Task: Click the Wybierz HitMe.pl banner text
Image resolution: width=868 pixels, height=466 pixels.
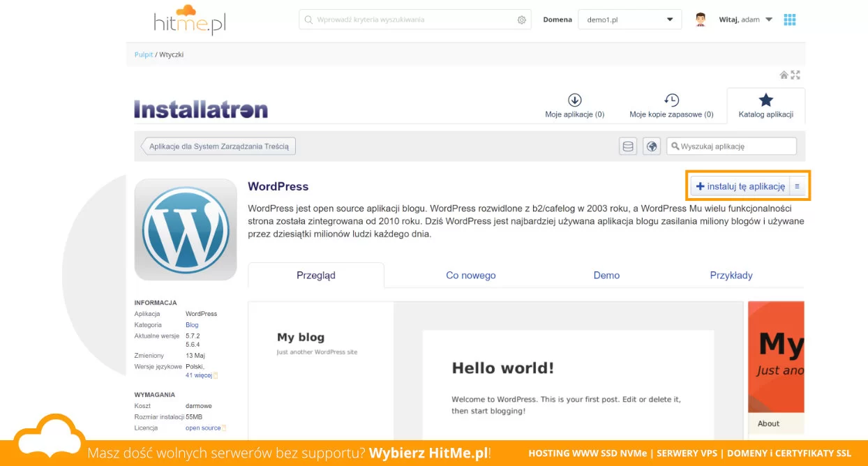Action: [428, 453]
